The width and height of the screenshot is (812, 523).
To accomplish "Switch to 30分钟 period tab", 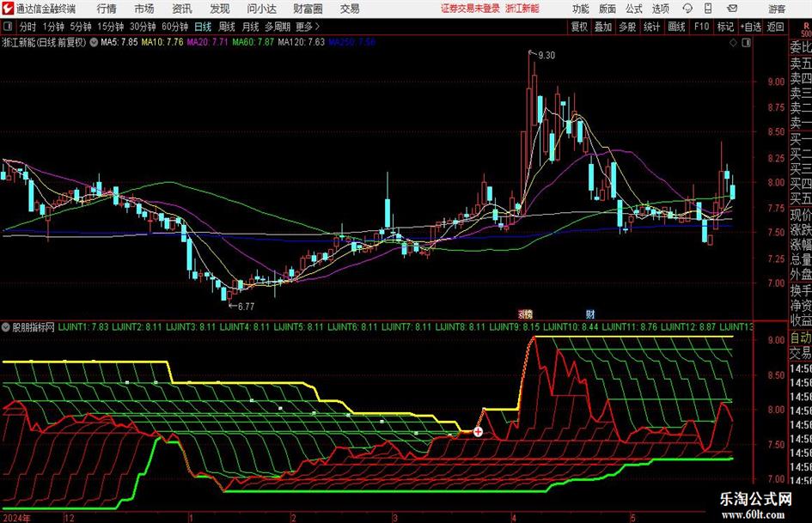I will [x=143, y=27].
